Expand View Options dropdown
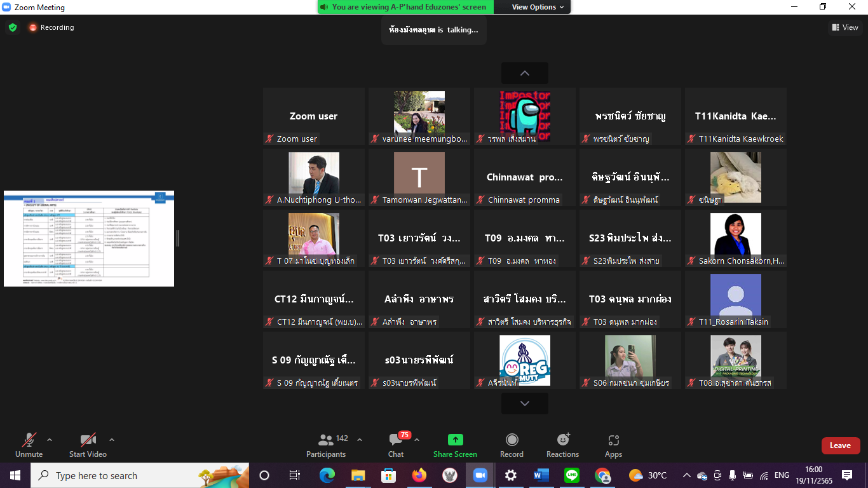The height and width of the screenshot is (488, 868). coord(538,7)
